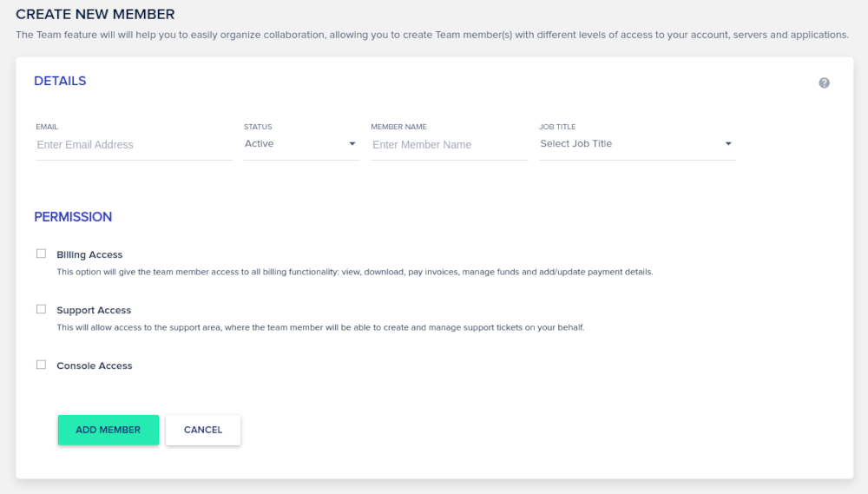Click the billing functionality description text
Image resolution: width=868 pixels, height=494 pixels.
(x=354, y=272)
